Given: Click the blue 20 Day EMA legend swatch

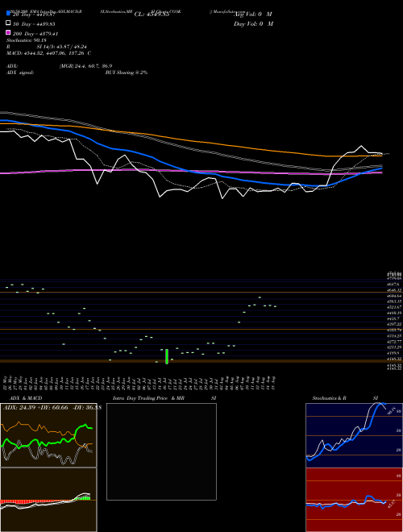Looking at the screenshot, I should [x=8, y=14].
